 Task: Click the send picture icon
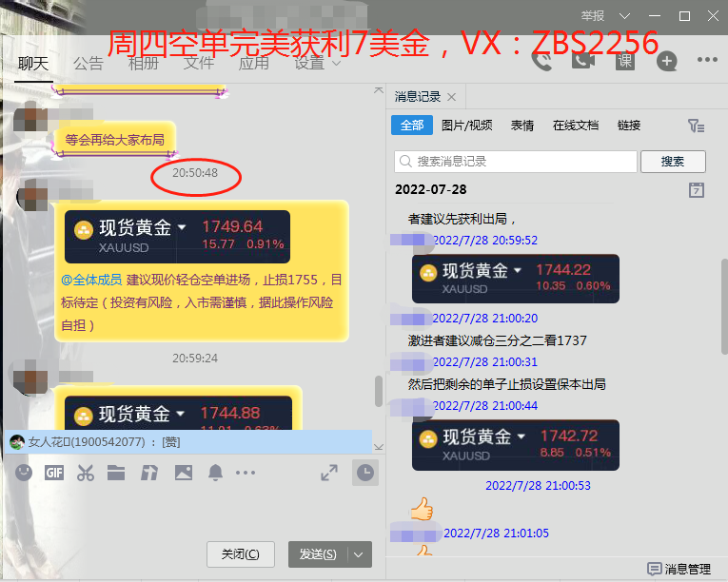(x=184, y=473)
